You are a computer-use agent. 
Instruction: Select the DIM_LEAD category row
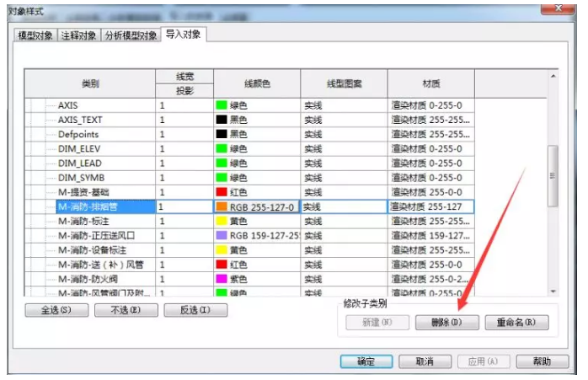[x=80, y=163]
